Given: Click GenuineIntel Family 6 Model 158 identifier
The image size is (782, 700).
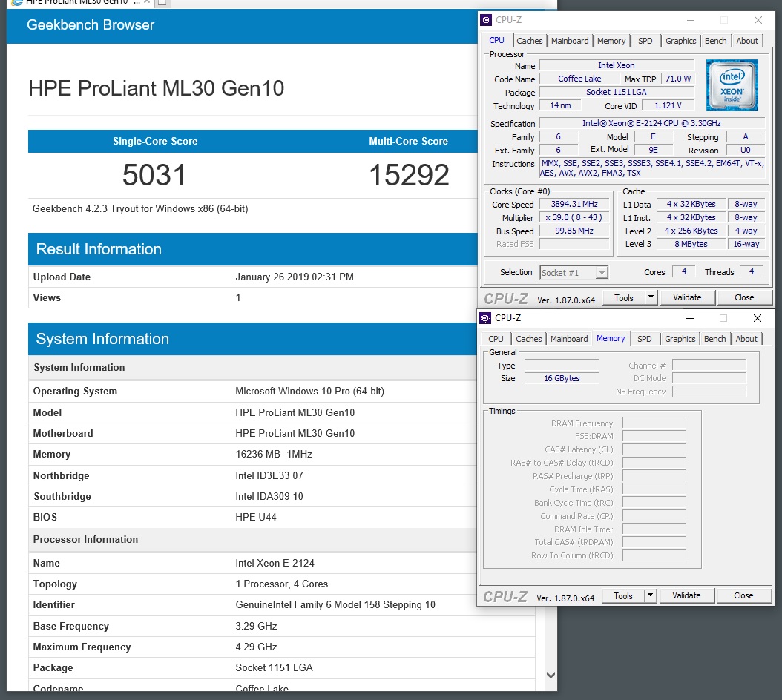Looking at the screenshot, I should click(335, 605).
